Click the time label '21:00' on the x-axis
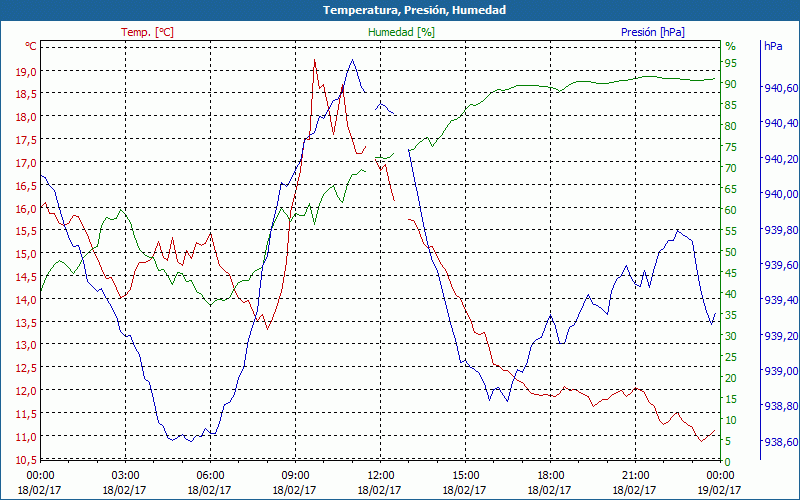The width and height of the screenshot is (800, 500). tap(635, 474)
